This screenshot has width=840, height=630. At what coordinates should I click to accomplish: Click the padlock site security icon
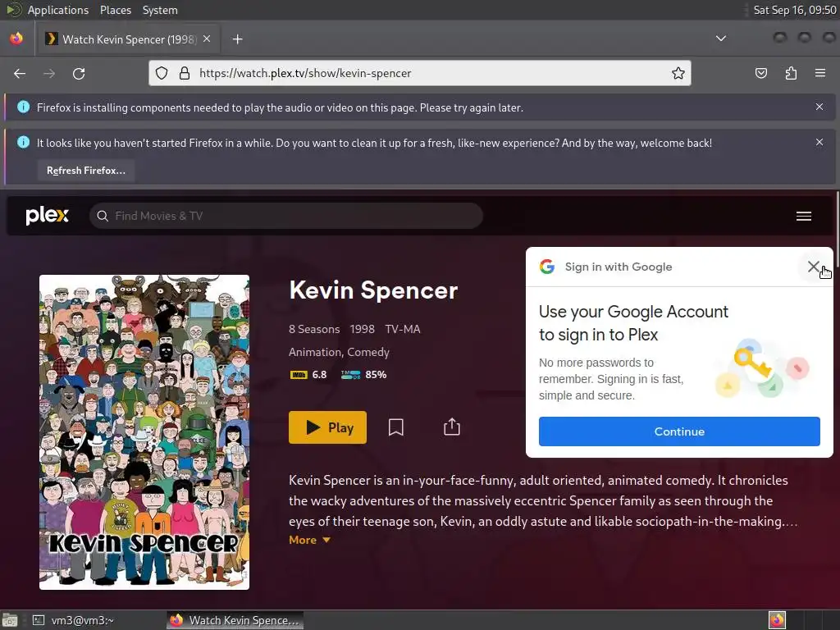185,73
